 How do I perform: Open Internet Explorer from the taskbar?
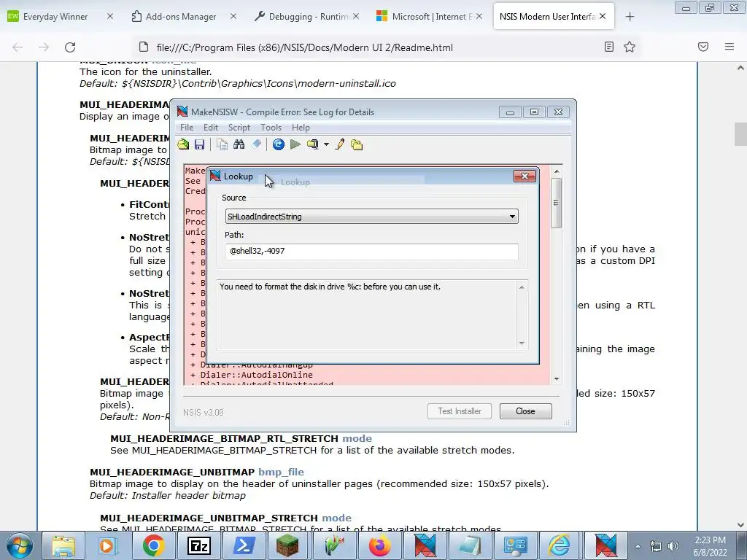[560, 545]
